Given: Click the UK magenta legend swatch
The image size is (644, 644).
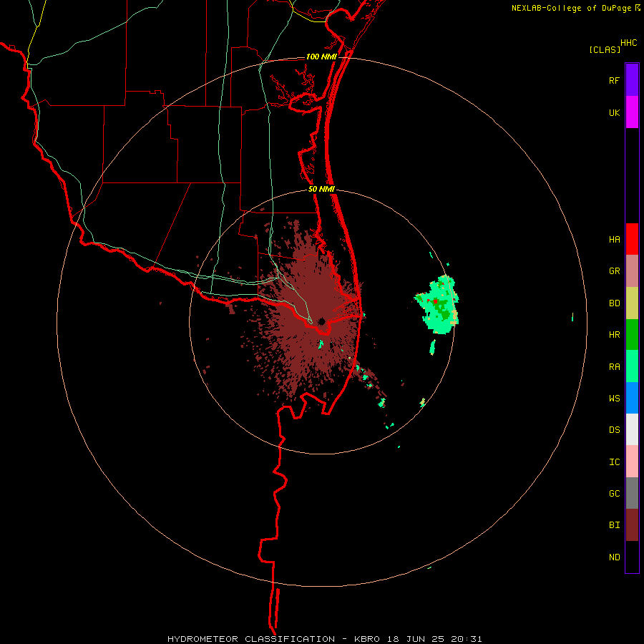Looking at the screenshot, I should coord(632,112).
